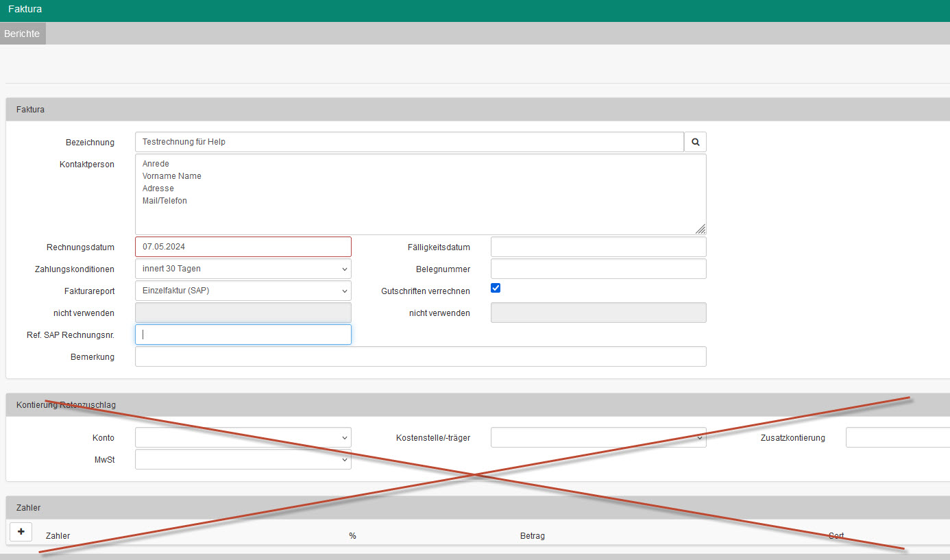Screen dimensions: 950x560
Task: Click the Ref. SAP Rechnungsnr. field
Action: (243, 334)
